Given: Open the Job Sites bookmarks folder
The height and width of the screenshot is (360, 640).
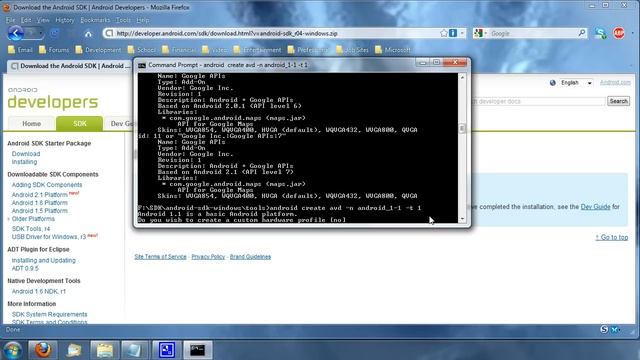Looking at the screenshot, I should coord(352,50).
